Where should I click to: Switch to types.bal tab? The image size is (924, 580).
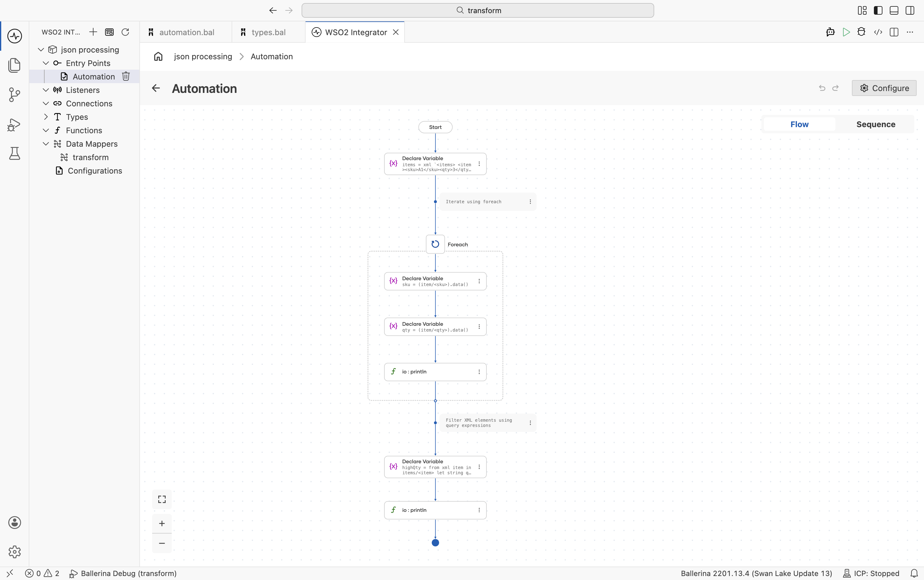[269, 32]
